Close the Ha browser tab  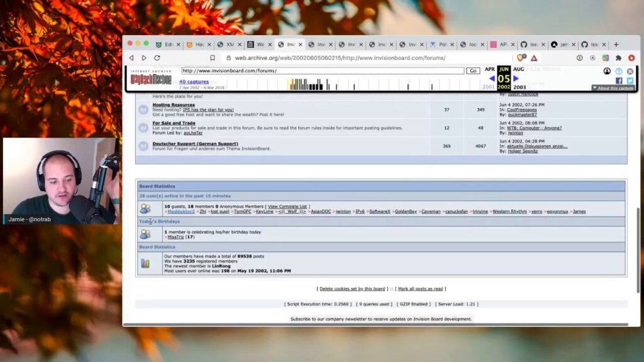point(209,45)
